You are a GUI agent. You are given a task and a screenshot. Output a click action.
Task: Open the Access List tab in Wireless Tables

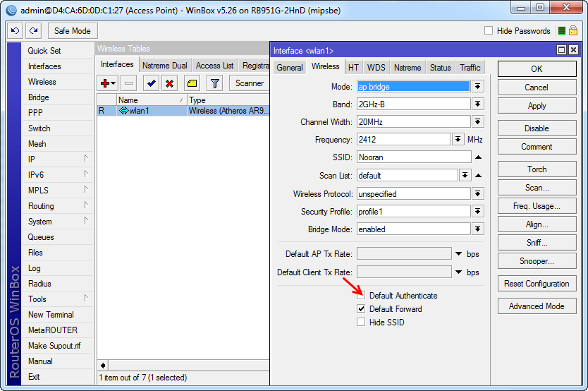214,66
